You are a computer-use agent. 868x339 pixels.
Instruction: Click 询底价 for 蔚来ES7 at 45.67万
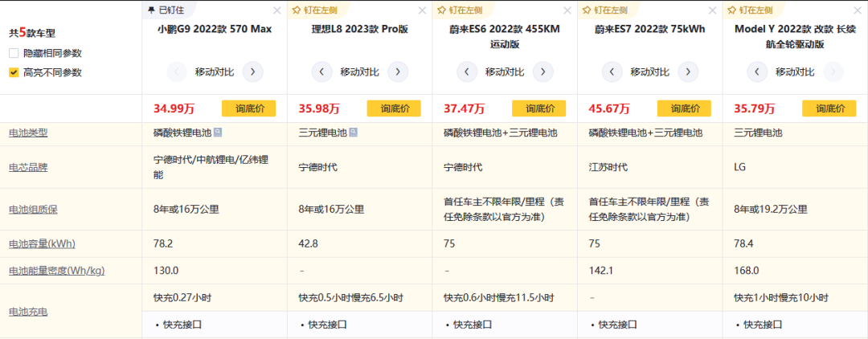coord(684,109)
